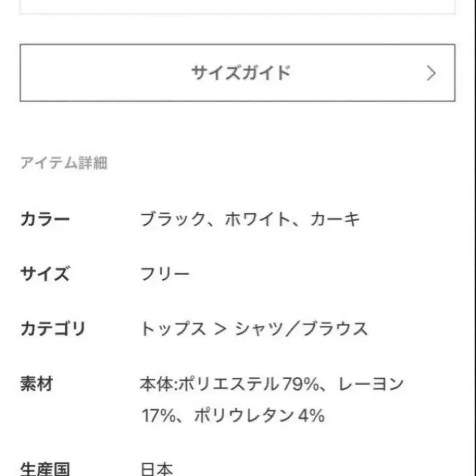Click the レーヨン material text
Screen dimensions: 476x476
click(371, 384)
